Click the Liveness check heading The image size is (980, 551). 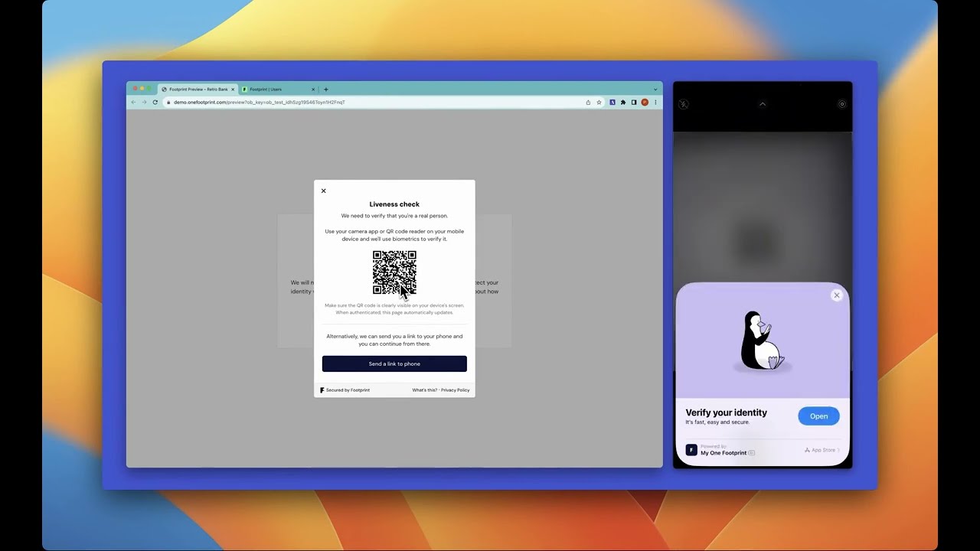click(x=394, y=204)
